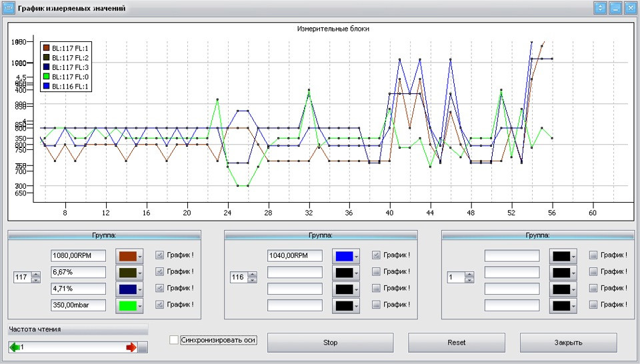Click the Stop button
This screenshot has width=640, height=364.
coord(330,343)
